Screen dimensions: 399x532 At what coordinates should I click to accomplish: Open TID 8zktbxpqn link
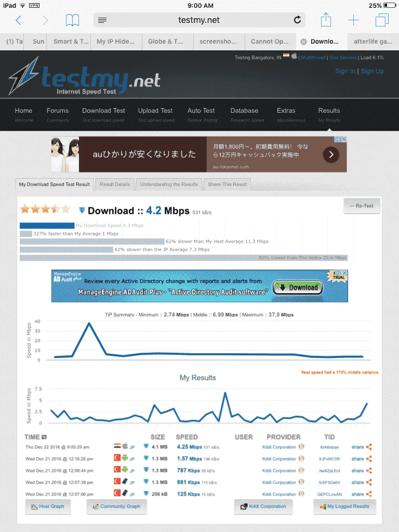[x=329, y=447]
